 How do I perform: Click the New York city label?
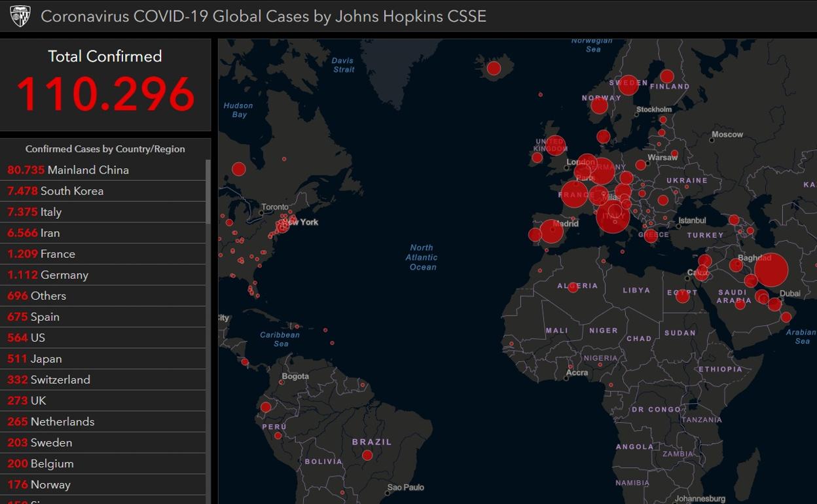(x=301, y=223)
